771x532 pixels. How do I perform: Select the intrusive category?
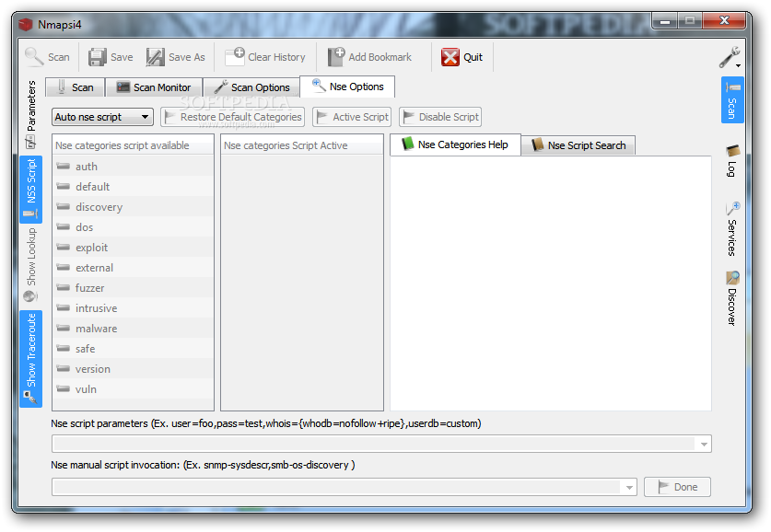click(133, 308)
